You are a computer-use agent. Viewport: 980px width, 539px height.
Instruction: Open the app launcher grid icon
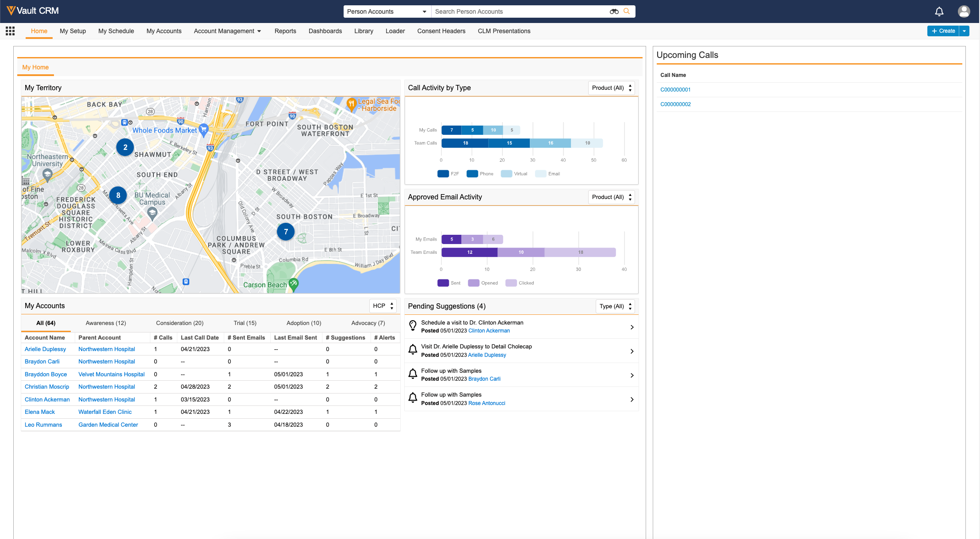pyautogui.click(x=10, y=31)
